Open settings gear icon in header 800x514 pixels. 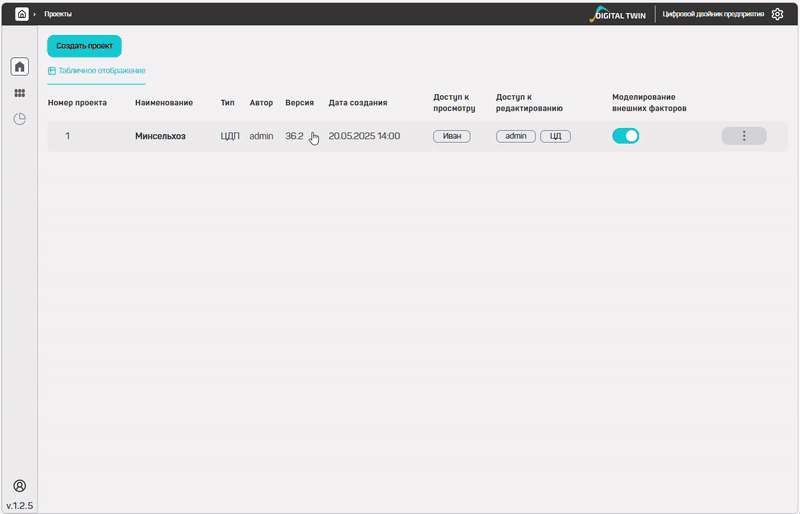[x=777, y=14]
